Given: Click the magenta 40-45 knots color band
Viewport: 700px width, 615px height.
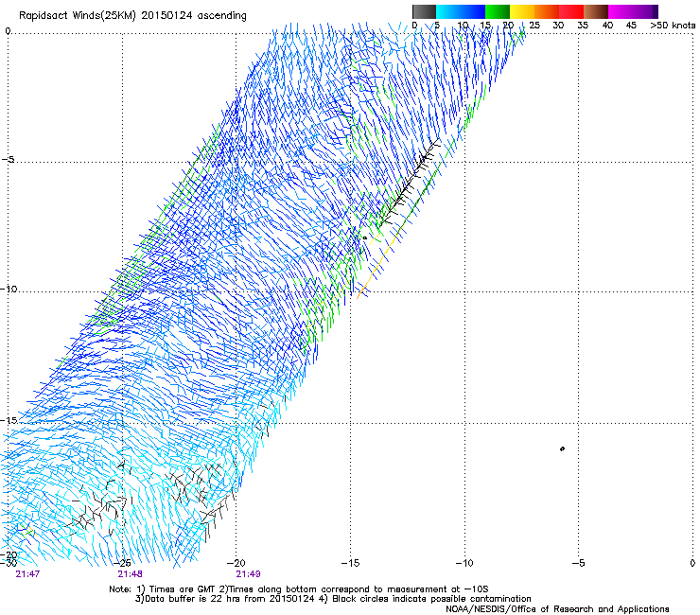Looking at the screenshot, I should click(x=621, y=11).
